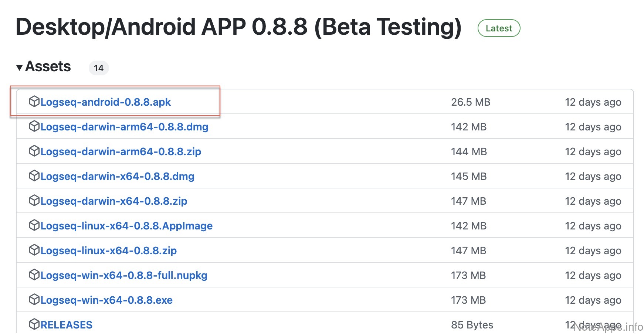Open the RELEASES file link

point(67,325)
